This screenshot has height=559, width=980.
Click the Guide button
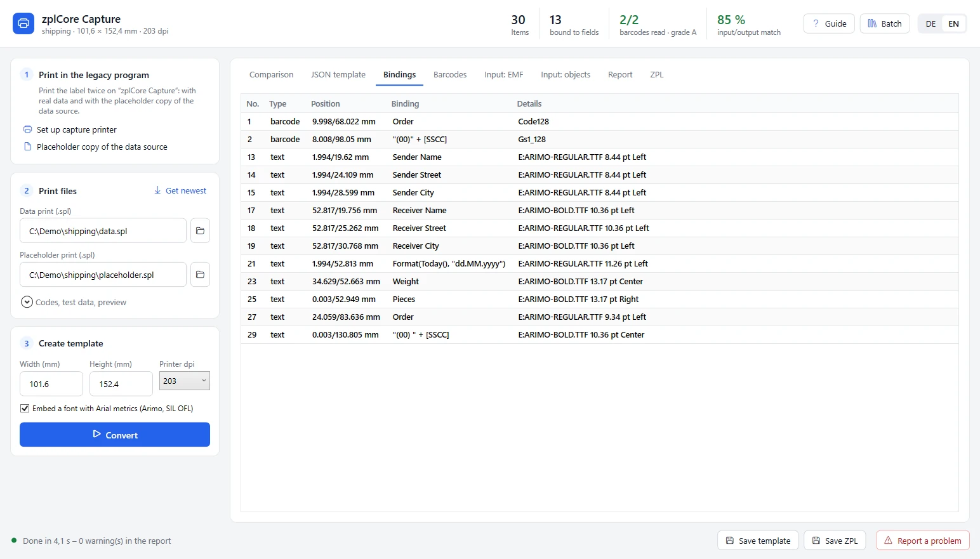(x=829, y=23)
